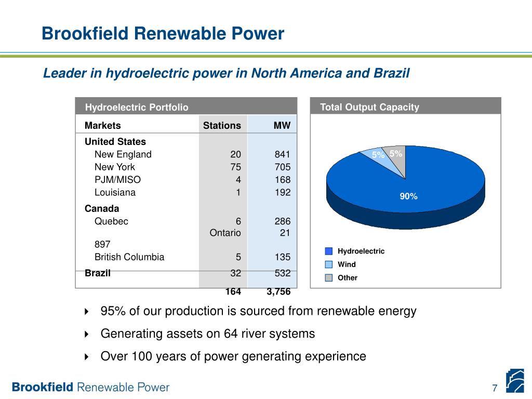This screenshot has width=532, height=399.
Task: Select the Quebec row label
Action: coord(111,221)
